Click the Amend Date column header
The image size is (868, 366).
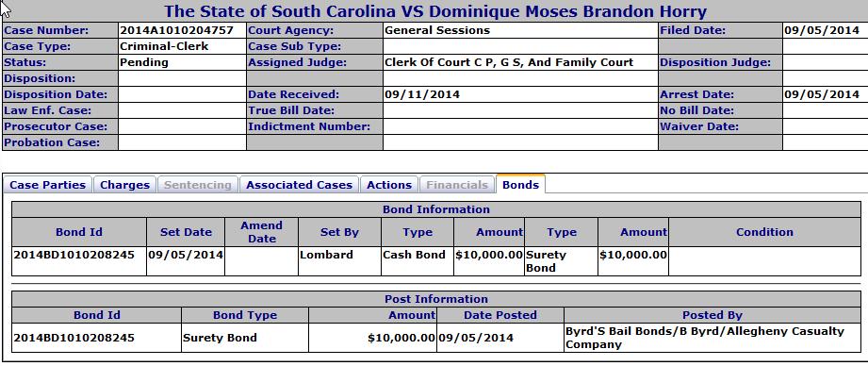coord(262,232)
